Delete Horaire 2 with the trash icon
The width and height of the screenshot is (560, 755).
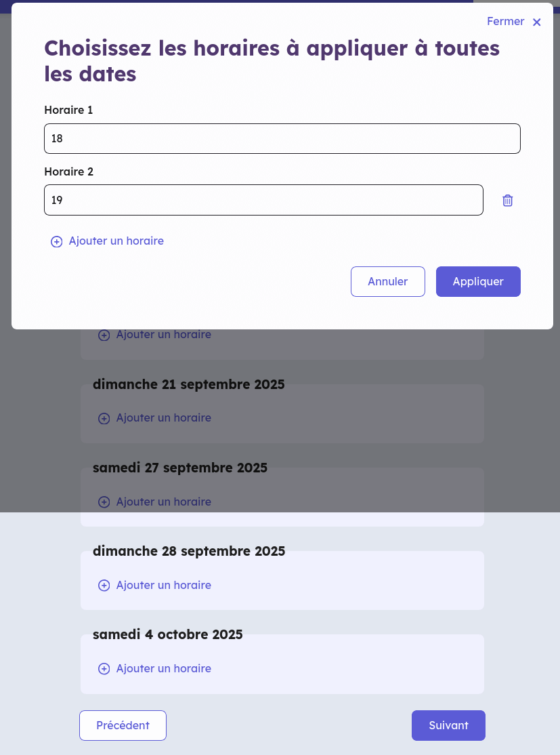point(508,200)
